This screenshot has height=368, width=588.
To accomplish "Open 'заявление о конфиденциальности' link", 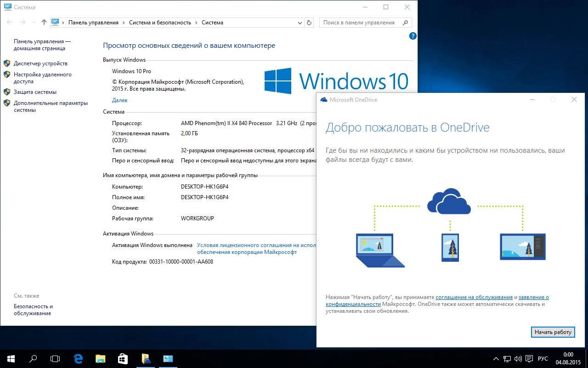I will point(437,300).
